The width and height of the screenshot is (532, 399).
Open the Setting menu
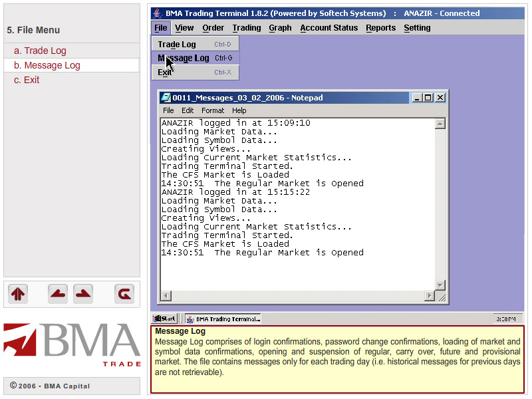(x=417, y=28)
